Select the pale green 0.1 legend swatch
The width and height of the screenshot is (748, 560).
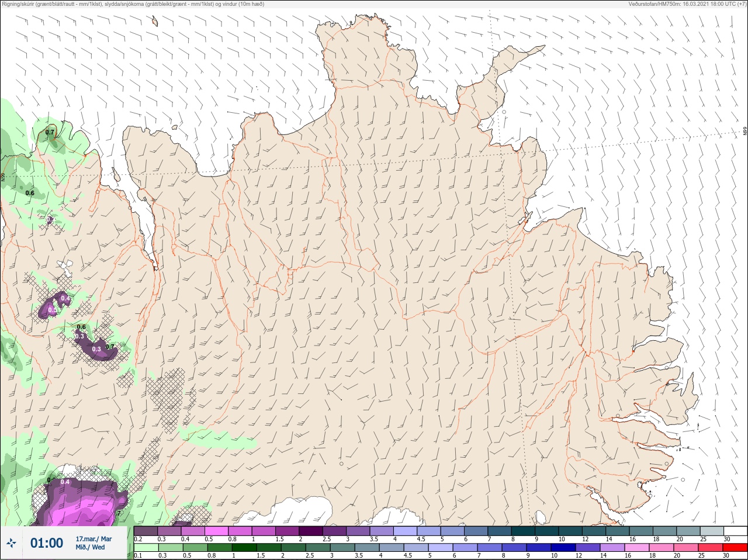pos(146,548)
